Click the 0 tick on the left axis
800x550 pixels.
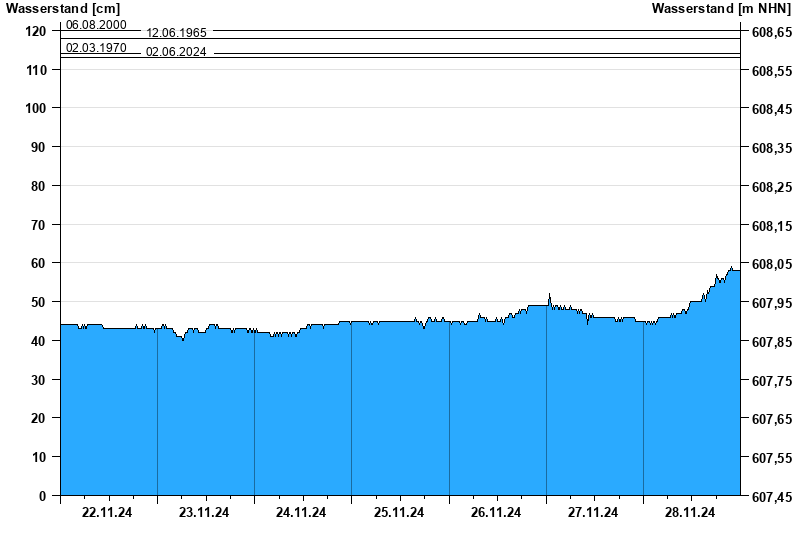pyautogui.click(x=42, y=496)
